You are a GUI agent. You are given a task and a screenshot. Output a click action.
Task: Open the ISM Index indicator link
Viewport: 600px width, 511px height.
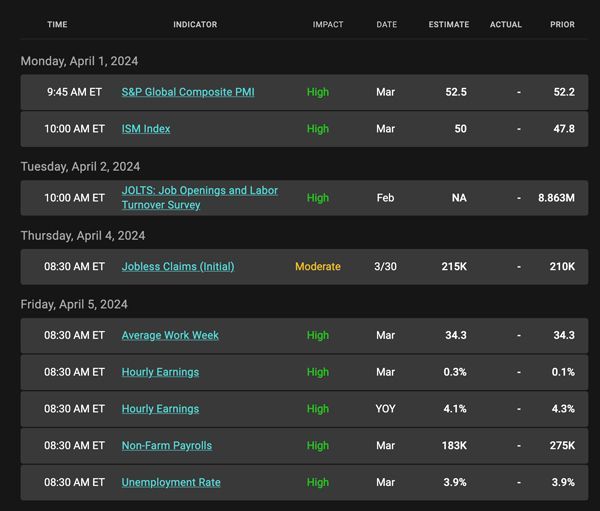pos(146,129)
